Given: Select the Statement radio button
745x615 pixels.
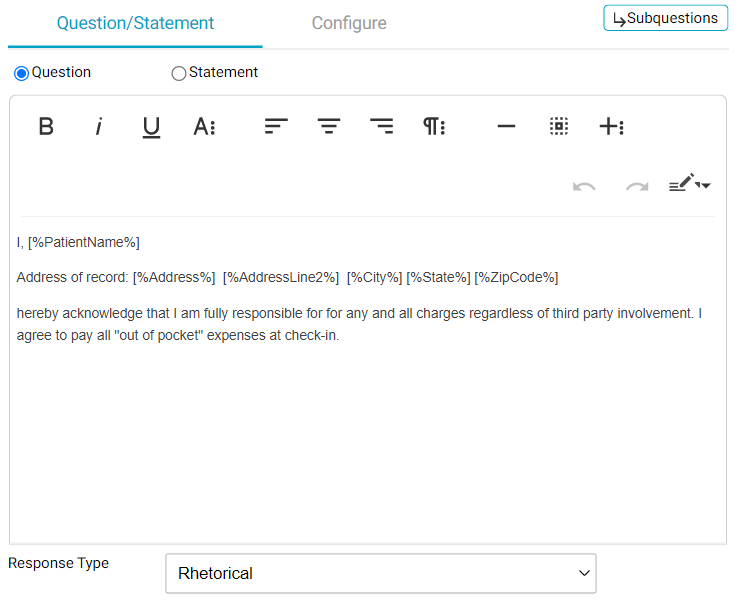Looking at the screenshot, I should click(179, 73).
